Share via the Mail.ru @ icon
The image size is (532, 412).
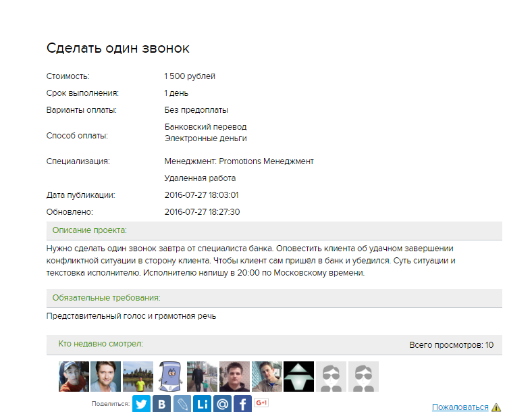[222, 404]
